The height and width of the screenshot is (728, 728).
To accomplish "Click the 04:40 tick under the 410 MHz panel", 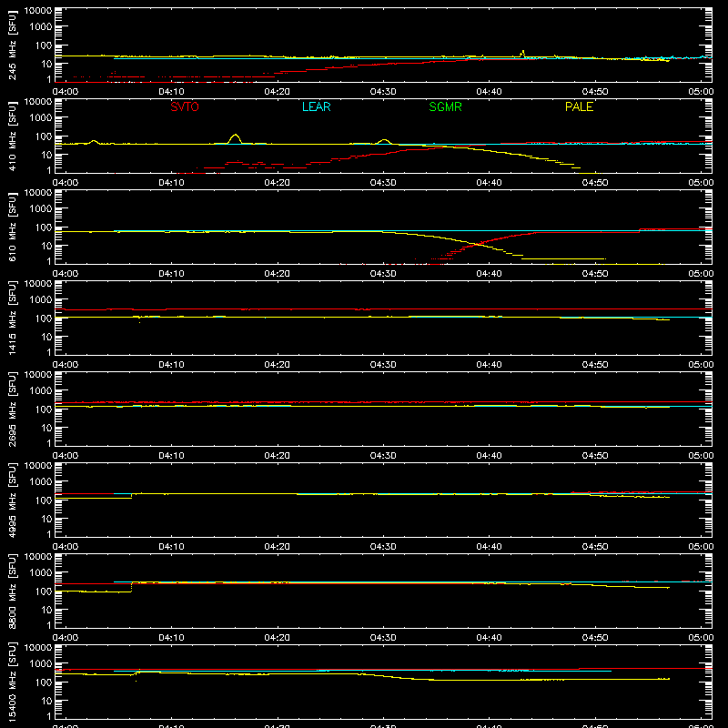I will click(x=489, y=183).
